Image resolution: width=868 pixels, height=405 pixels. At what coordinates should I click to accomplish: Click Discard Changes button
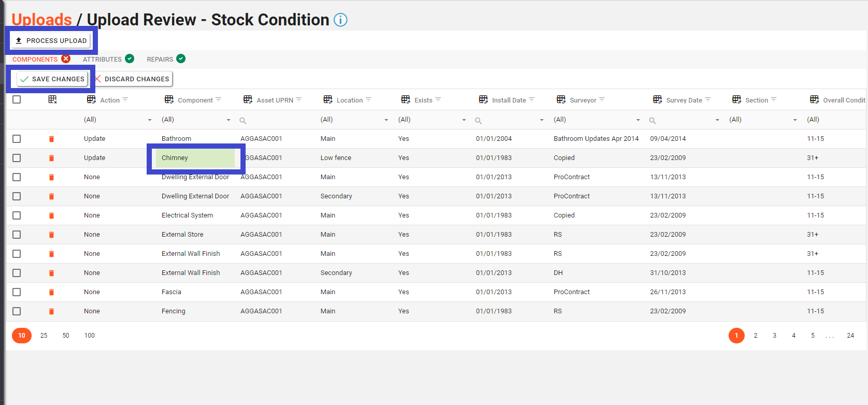coord(133,79)
